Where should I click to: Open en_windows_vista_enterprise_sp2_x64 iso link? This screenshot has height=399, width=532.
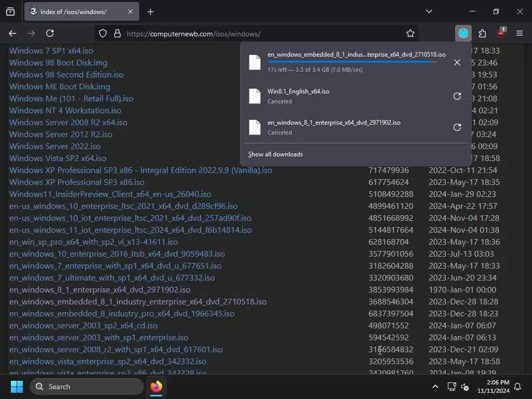tap(108, 362)
